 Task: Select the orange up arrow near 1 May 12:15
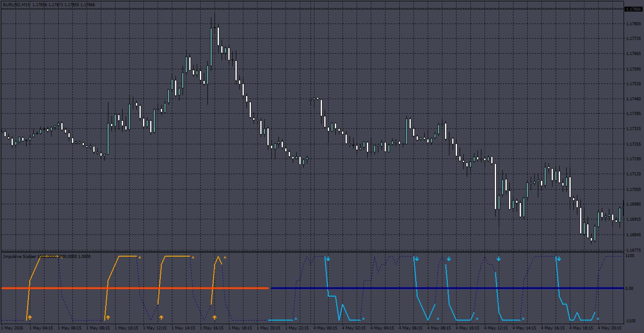click(161, 317)
